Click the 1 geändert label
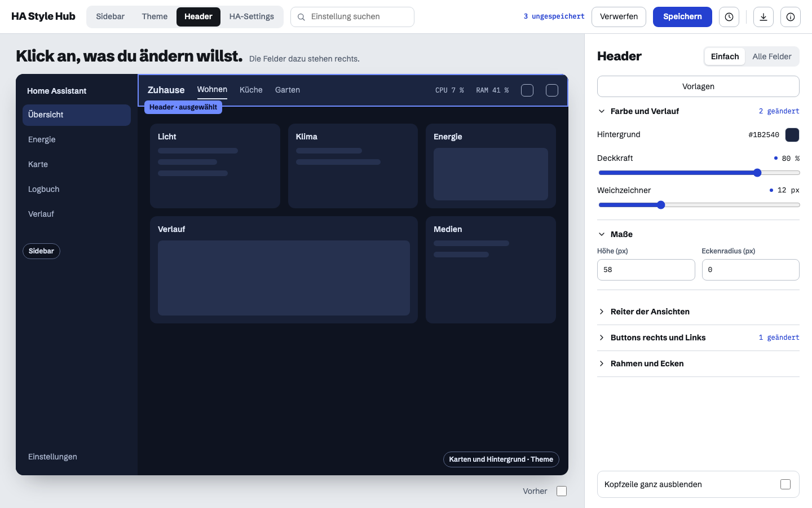812x508 pixels. [779, 338]
